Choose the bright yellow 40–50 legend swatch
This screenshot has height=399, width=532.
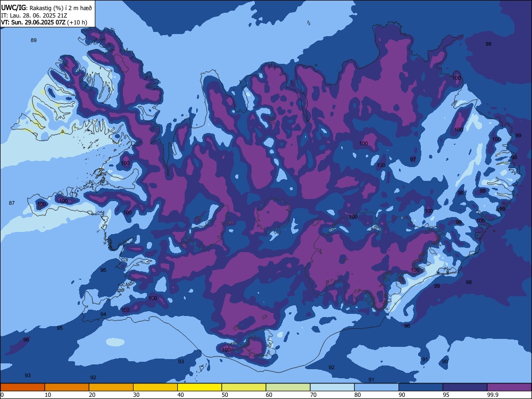199,387
